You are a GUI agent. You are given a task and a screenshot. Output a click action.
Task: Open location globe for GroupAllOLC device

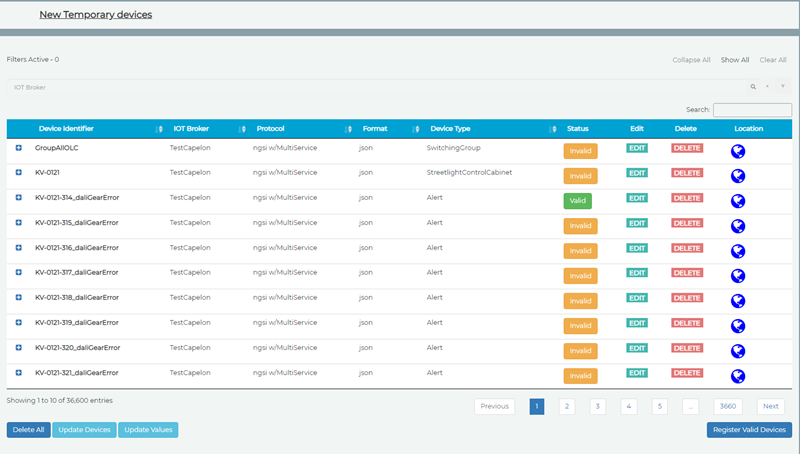738,151
